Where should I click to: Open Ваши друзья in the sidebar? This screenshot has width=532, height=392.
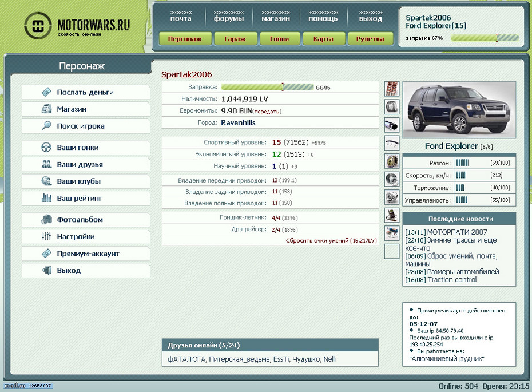(86, 165)
